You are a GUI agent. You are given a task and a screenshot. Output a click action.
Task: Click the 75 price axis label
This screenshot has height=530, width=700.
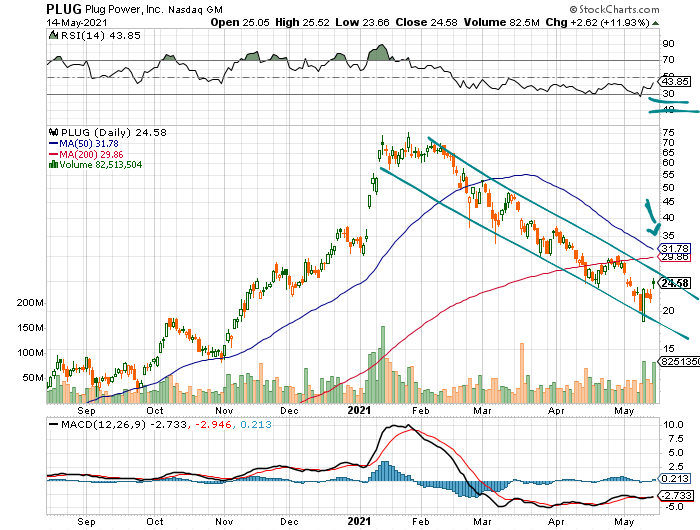click(x=668, y=133)
